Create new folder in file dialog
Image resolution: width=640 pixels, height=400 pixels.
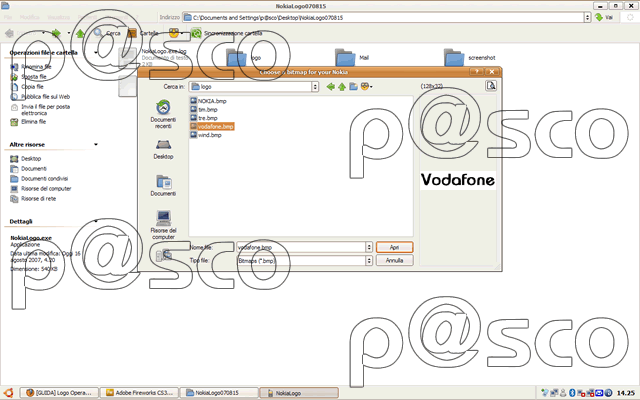pyautogui.click(x=353, y=87)
